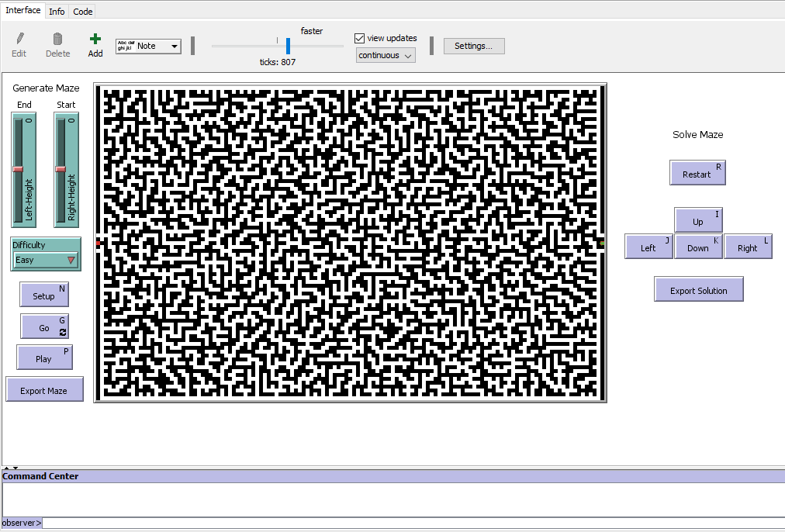The width and height of the screenshot is (785, 532).
Task: Click the Restart button
Action: coord(697,174)
